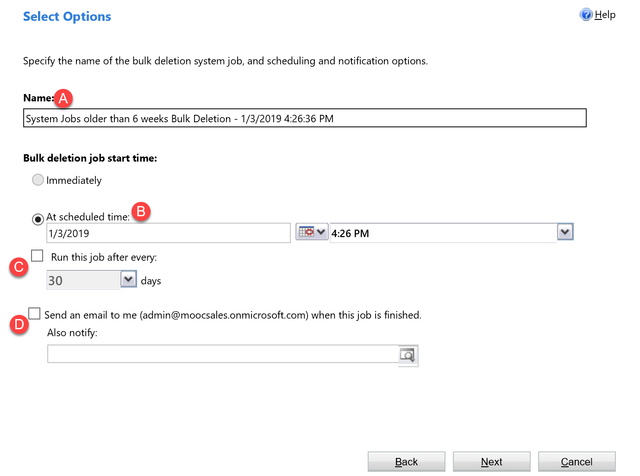Image resolution: width=640 pixels, height=476 pixels.
Task: Cancel the bulk deletion wizard
Action: coord(576,461)
